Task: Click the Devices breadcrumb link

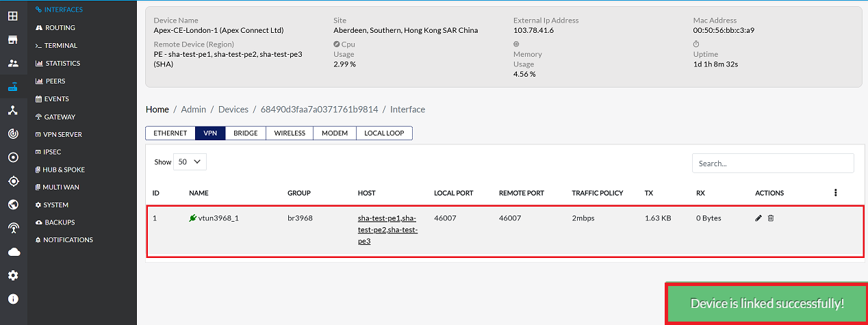Action: (233, 109)
